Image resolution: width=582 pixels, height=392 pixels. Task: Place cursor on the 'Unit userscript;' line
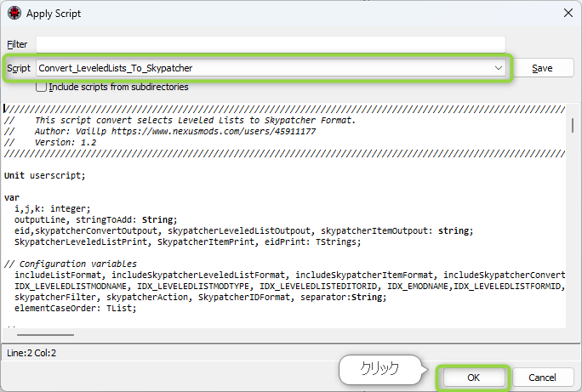coord(45,175)
